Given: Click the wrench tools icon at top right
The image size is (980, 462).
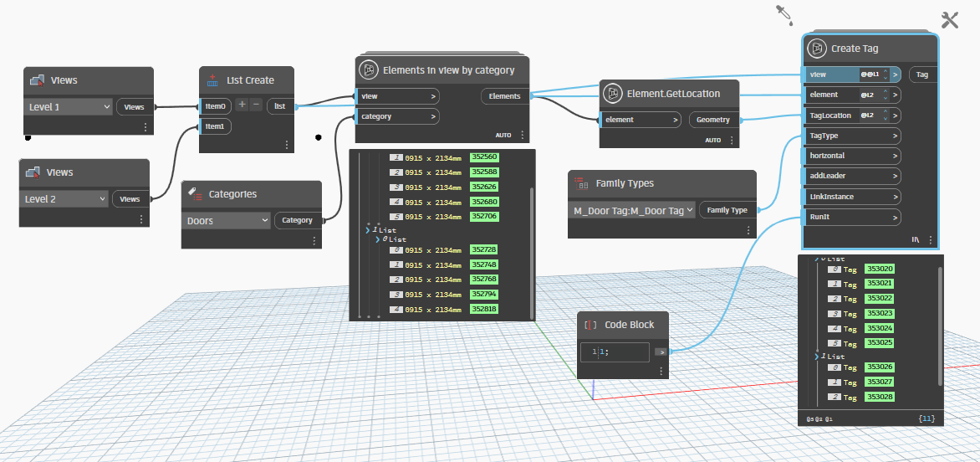Looking at the screenshot, I should tap(950, 20).
